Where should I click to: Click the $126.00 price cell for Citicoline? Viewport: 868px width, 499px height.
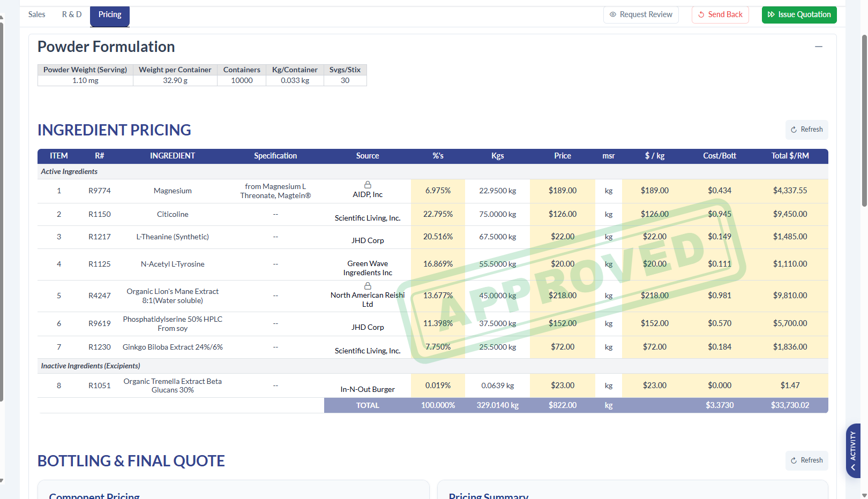point(563,214)
